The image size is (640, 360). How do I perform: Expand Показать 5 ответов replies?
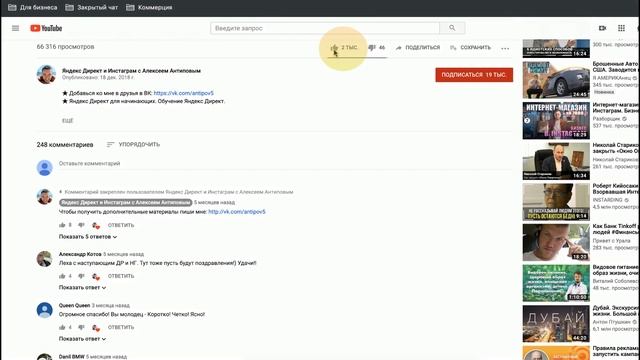[x=88, y=237]
